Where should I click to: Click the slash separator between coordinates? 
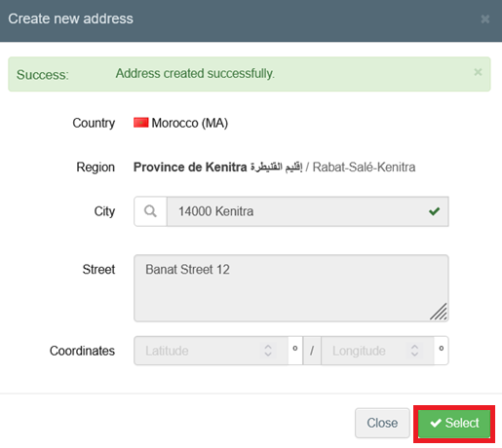pyautogui.click(x=312, y=351)
